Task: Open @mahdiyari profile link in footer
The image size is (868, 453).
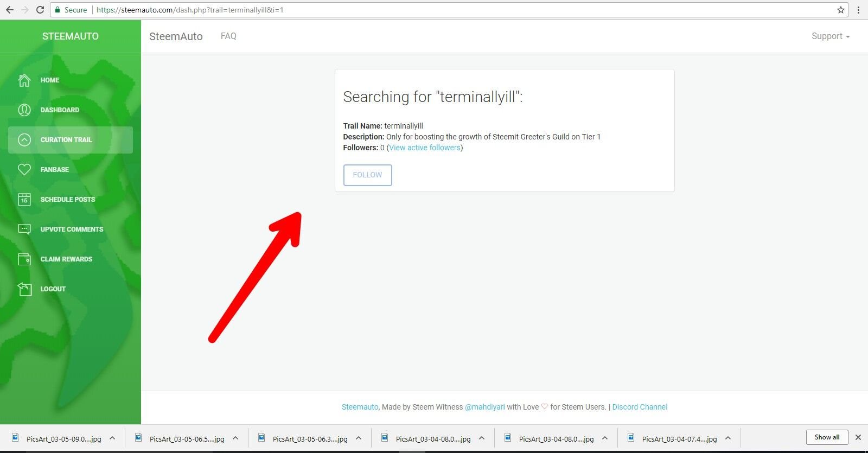Action: [485, 407]
